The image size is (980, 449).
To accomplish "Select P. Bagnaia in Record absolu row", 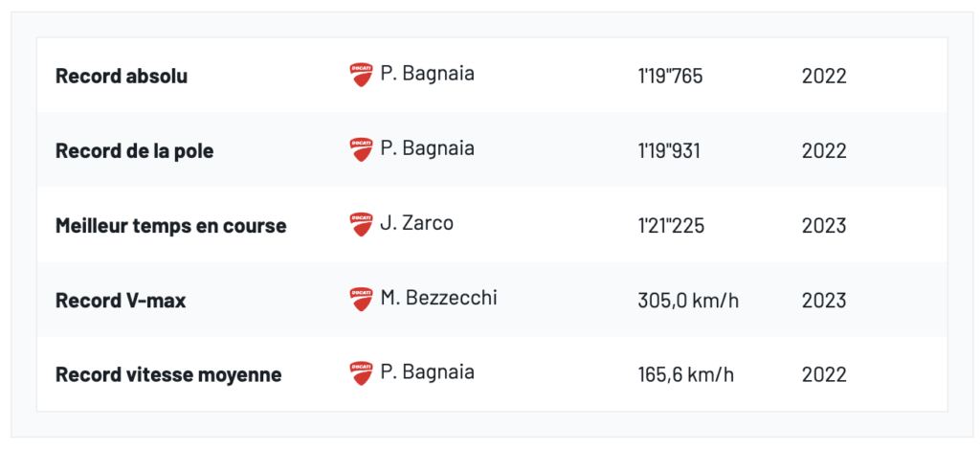I will tap(427, 74).
